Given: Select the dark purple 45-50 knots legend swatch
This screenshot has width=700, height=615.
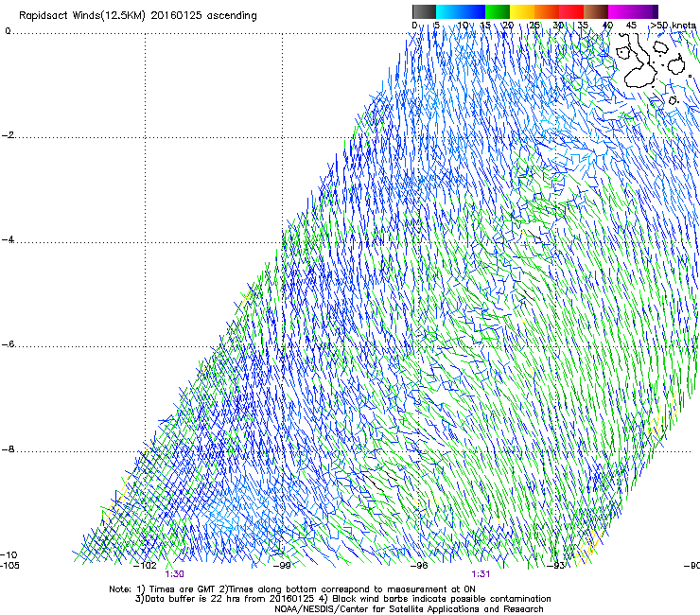Looking at the screenshot, I should (x=645, y=11).
